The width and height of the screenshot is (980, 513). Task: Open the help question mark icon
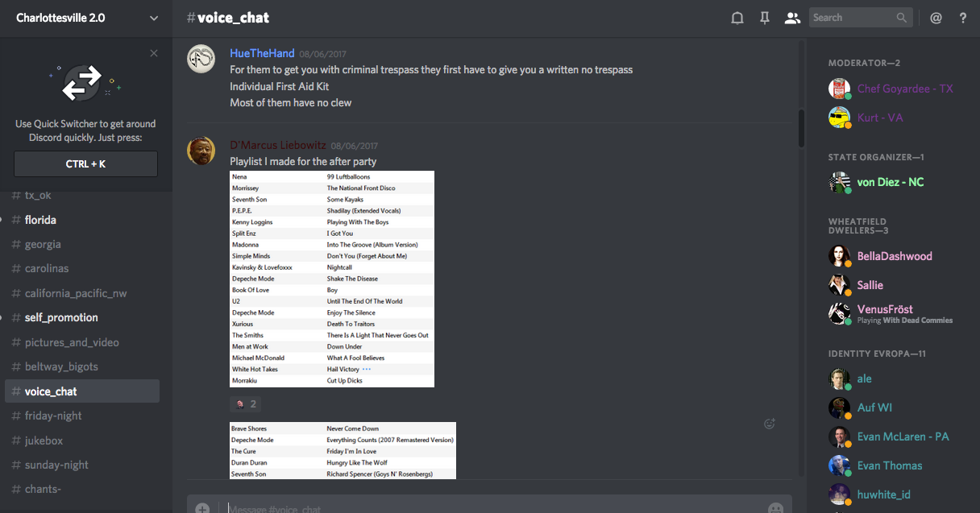coord(963,18)
